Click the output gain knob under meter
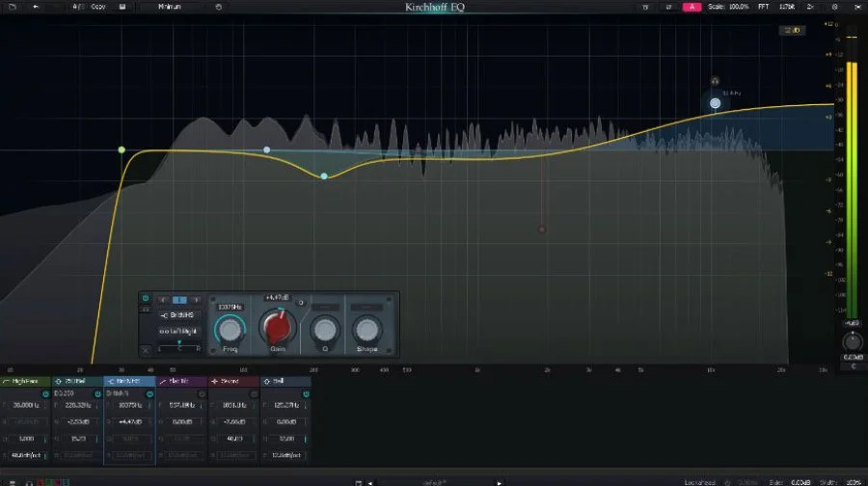The height and width of the screenshot is (486, 868). coord(853,341)
